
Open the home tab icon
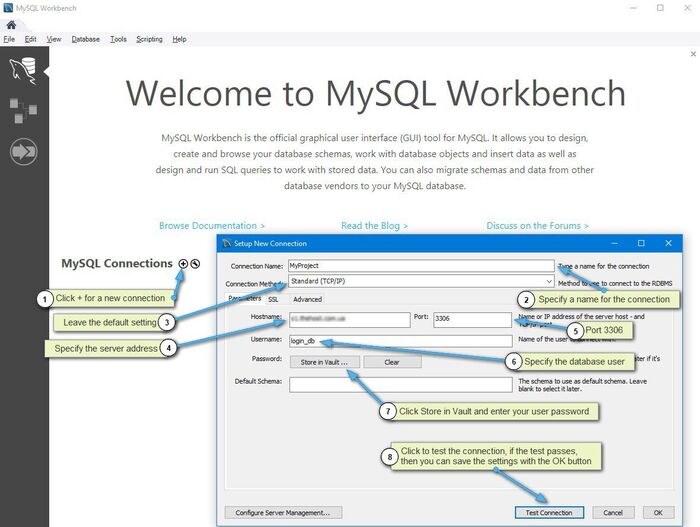coord(11,25)
